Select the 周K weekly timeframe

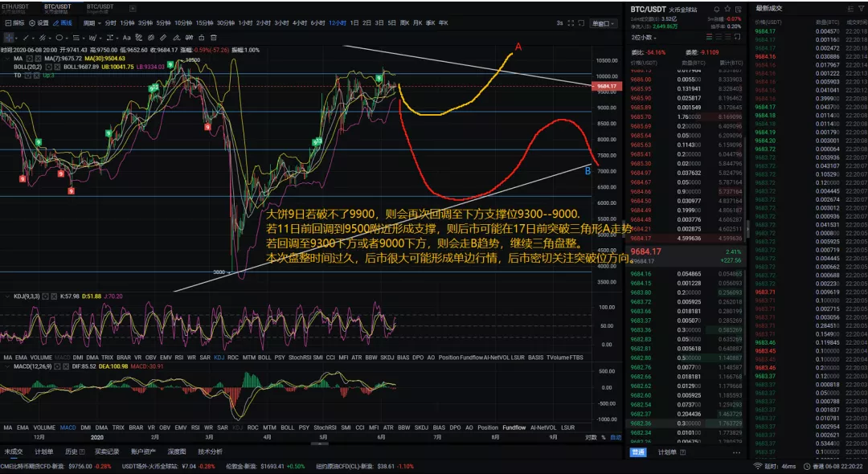point(404,23)
